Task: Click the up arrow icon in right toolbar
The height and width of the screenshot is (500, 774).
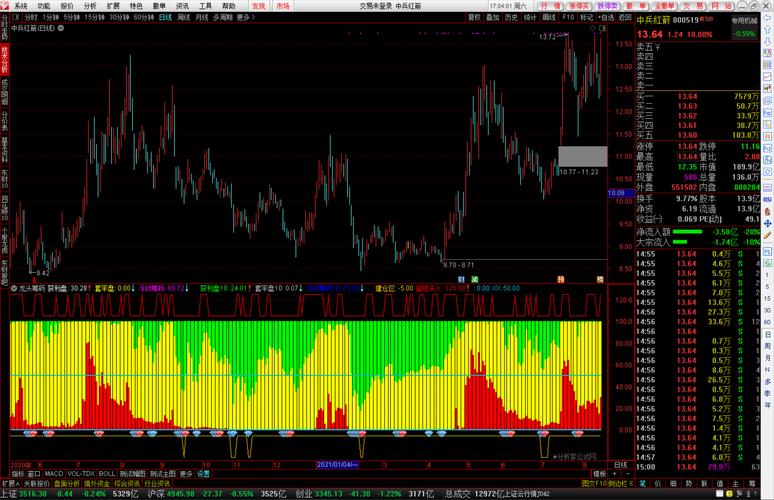Action: coord(768,30)
